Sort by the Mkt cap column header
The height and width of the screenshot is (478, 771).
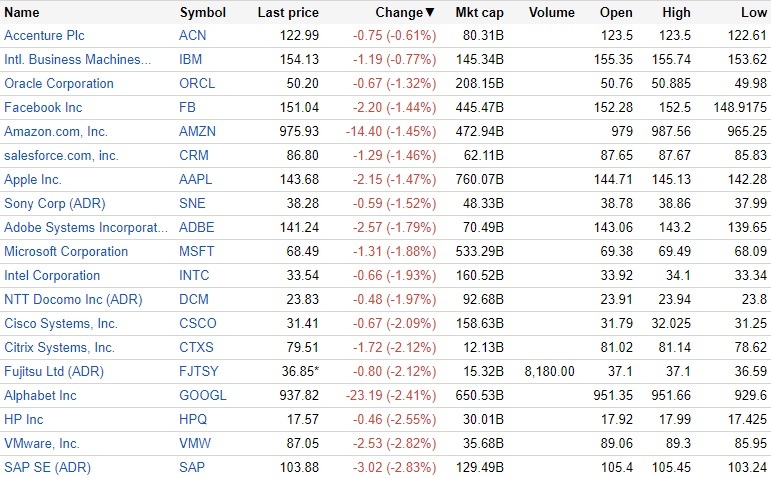479,13
